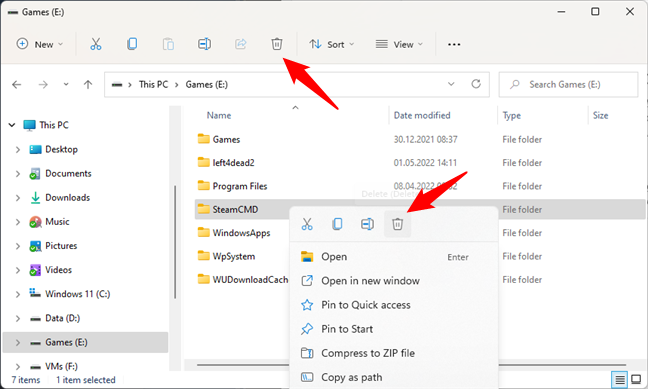Go forward with the right arrow
Viewport: 648px width, 389px height.
tap(43, 85)
